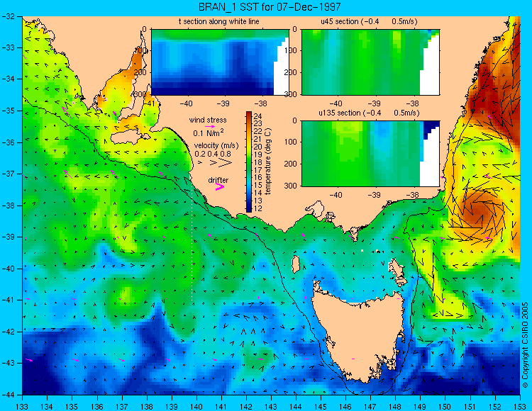Click the longitude axis label 137
The width and height of the screenshot is (532, 411).
click(121, 407)
